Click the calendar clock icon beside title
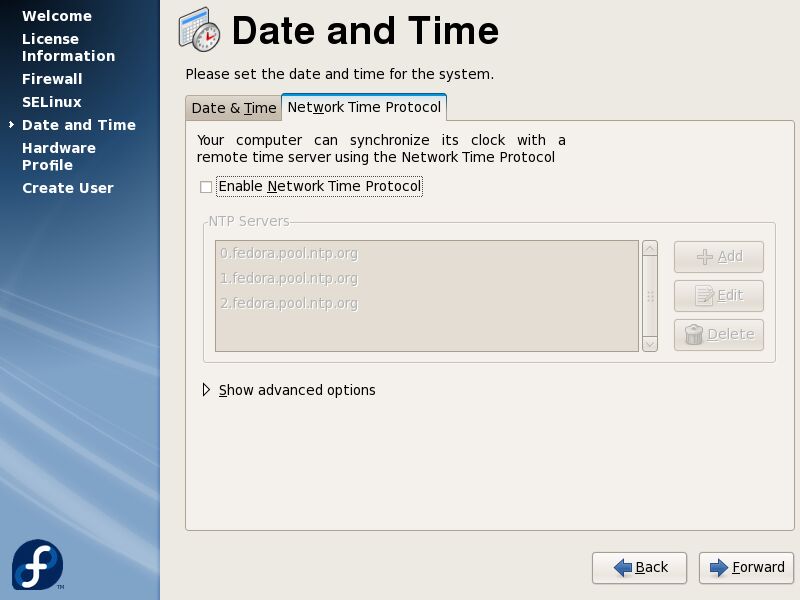The image size is (800, 600). (x=199, y=30)
